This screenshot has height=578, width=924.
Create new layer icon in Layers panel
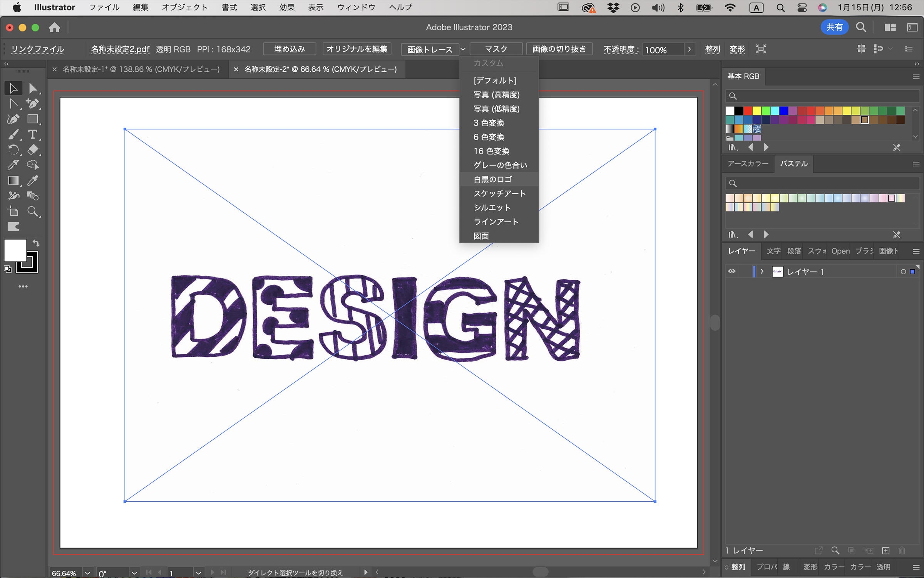pyautogui.click(x=886, y=551)
